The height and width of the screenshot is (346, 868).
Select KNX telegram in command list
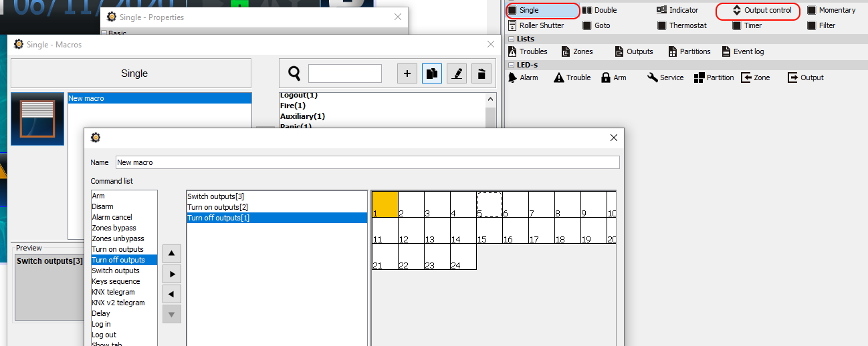(113, 292)
